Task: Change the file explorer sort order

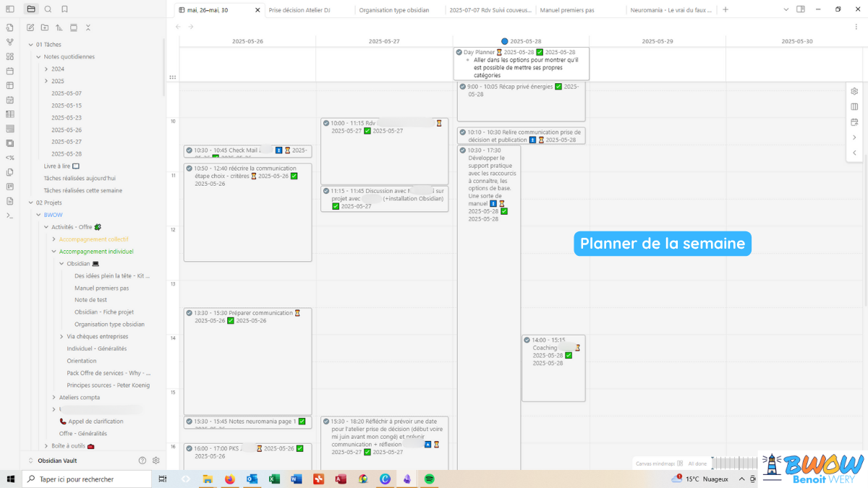Action: [x=59, y=27]
